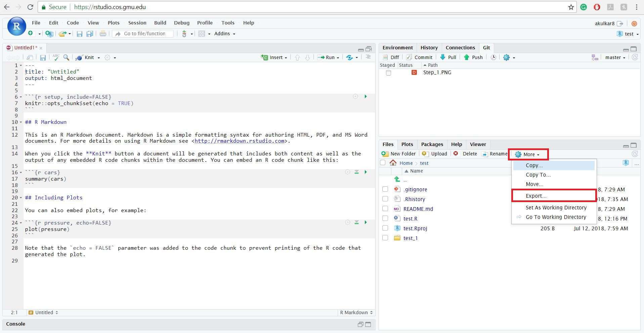Check the test_1 folder checkbox

[385, 238]
